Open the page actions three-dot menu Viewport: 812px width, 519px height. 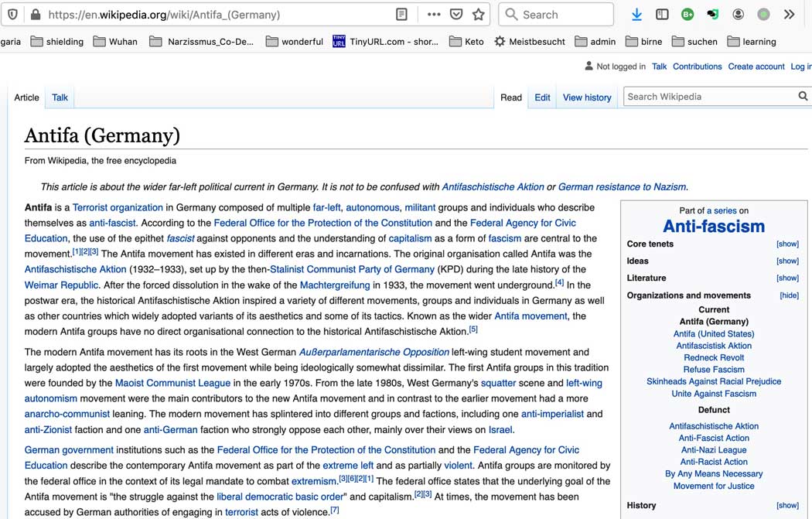pyautogui.click(x=434, y=15)
